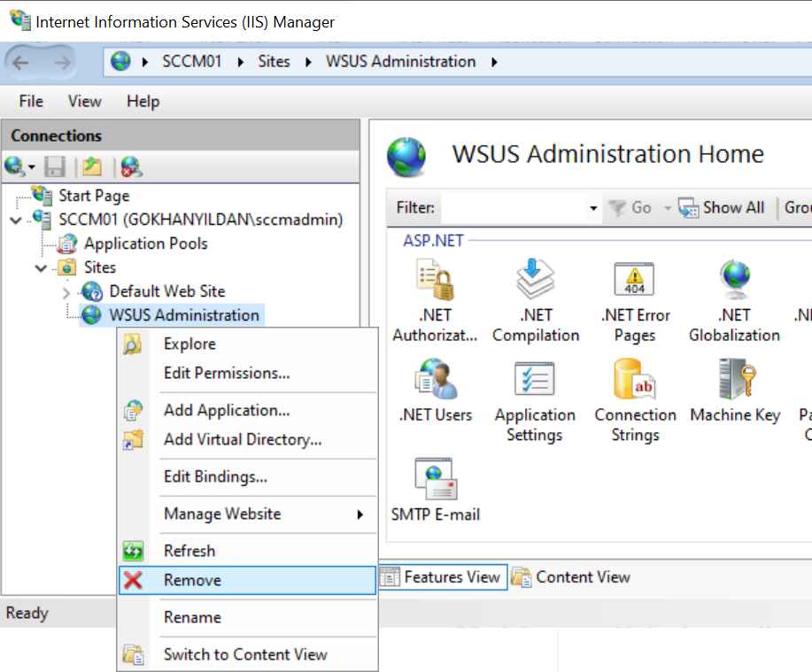This screenshot has height=672, width=812.
Task: Select the Sites node in the tree
Action: click(x=100, y=267)
